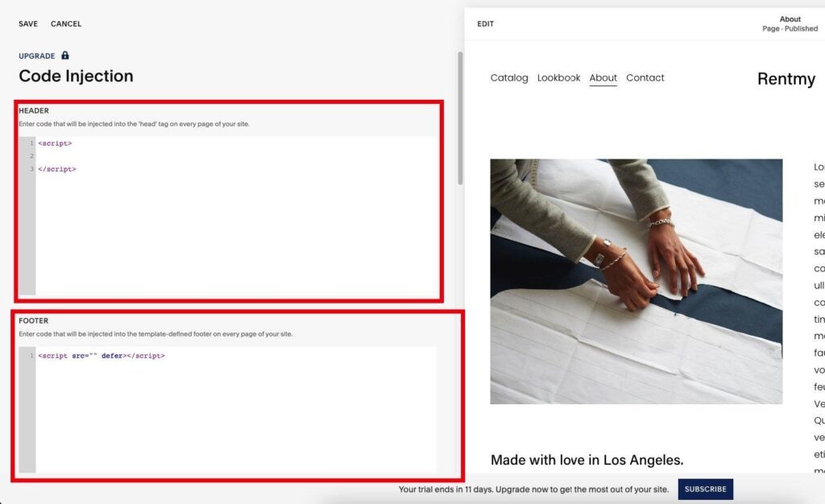
Task: Click the trial ends in 11 days message
Action: pos(533,490)
